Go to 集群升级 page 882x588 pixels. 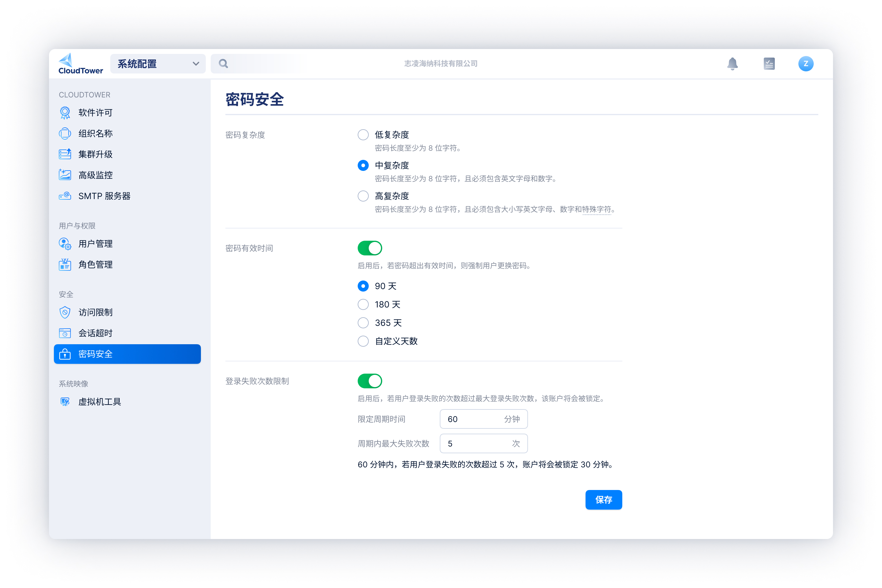pos(127,154)
